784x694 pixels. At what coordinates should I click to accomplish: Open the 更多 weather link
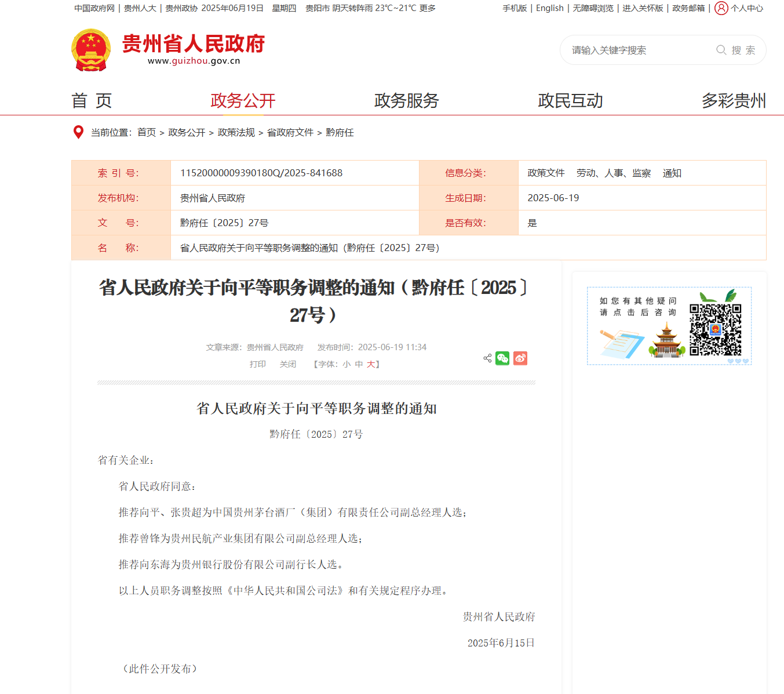[428, 8]
